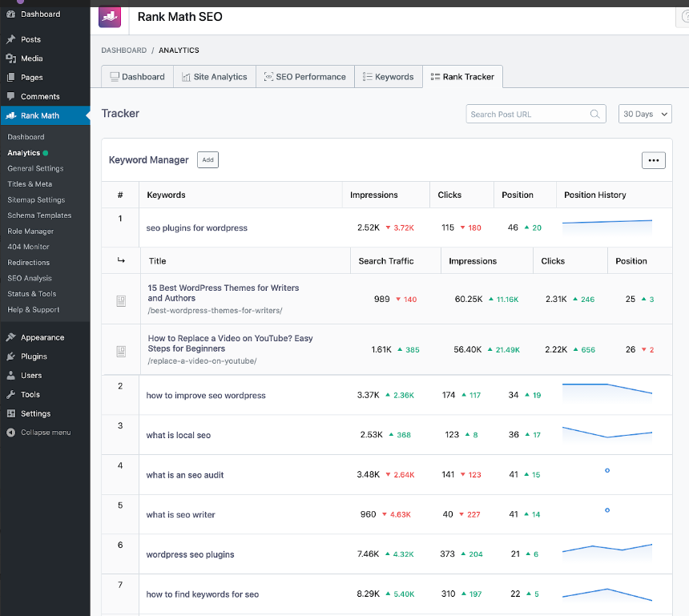Click the /replace-a-video-on-youtube/ URL text
Image resolution: width=689 pixels, height=616 pixels.
click(x=202, y=361)
